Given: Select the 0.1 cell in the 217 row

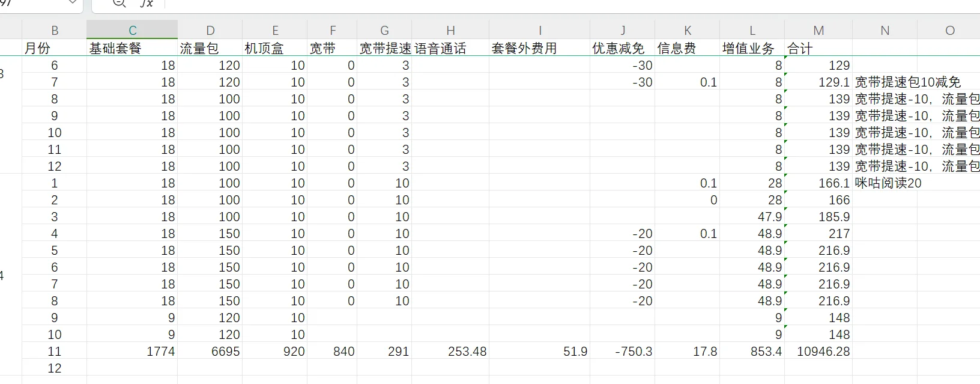Looking at the screenshot, I should point(688,234).
